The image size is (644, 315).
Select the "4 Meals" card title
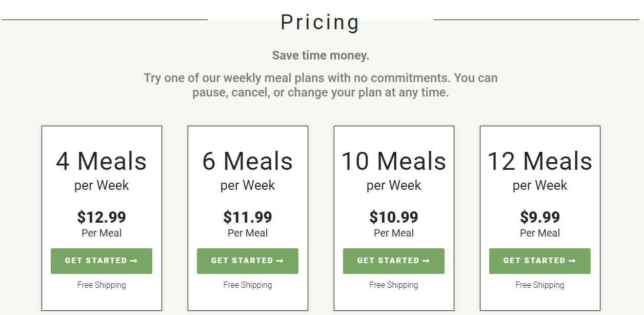click(102, 161)
